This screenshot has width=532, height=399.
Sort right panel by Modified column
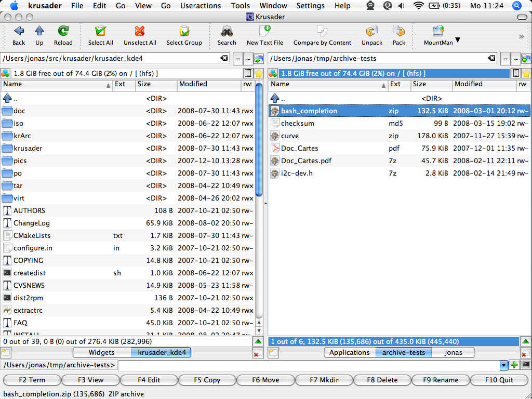tap(485, 85)
